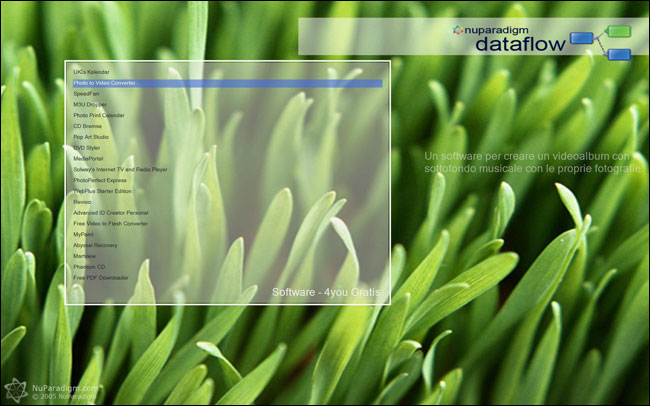Viewport: 650px width, 406px height.
Task: Open the Pop Art Studio entry
Action: [91, 137]
